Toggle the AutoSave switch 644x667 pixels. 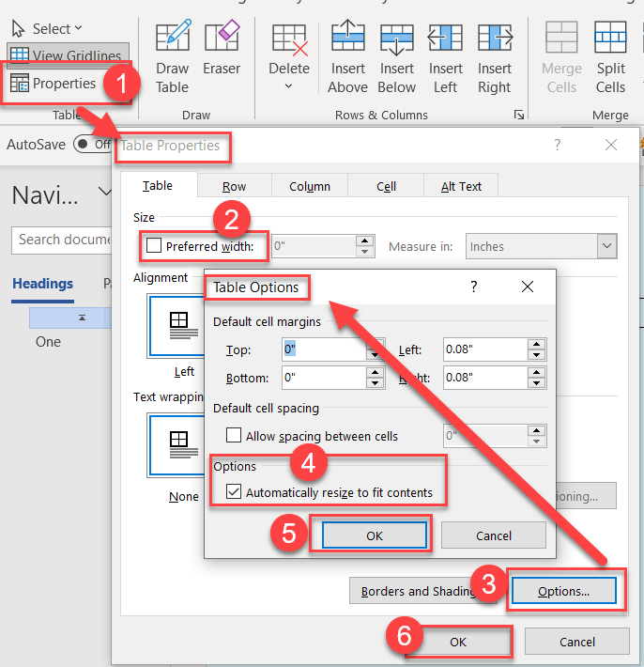pyautogui.click(x=91, y=144)
